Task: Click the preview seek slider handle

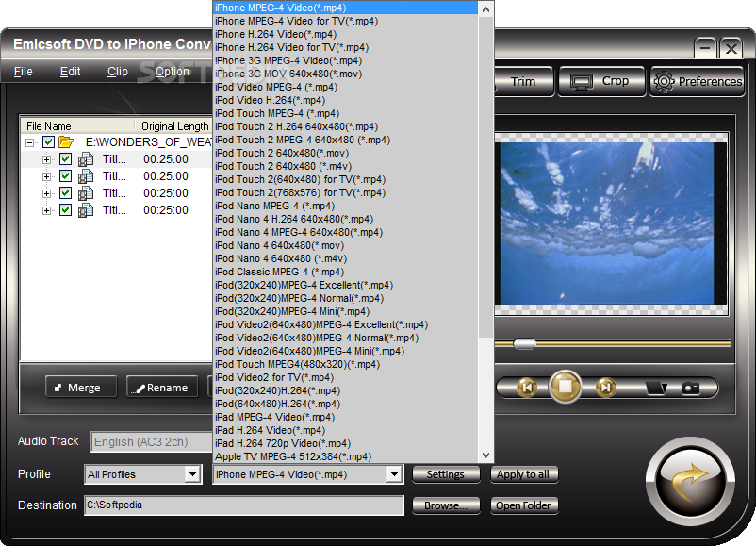Action: pyautogui.click(x=524, y=343)
